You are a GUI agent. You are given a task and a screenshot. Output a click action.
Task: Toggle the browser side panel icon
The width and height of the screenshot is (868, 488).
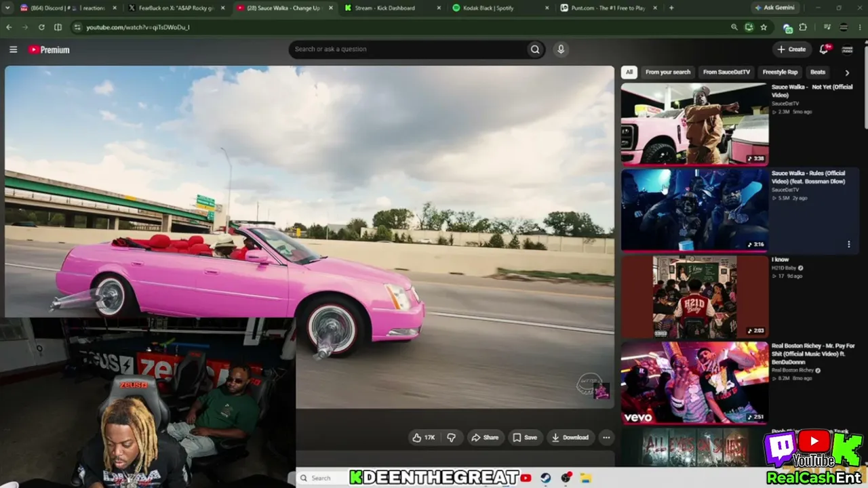(x=58, y=27)
